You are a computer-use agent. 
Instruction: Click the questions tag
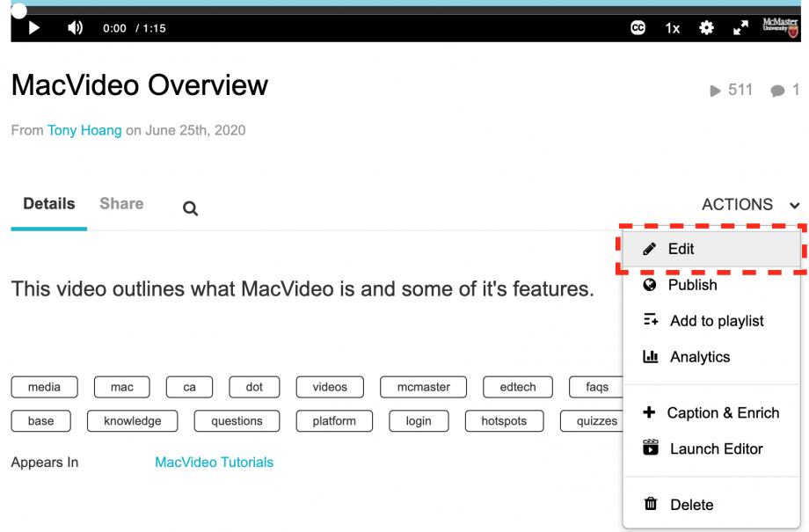coord(237,421)
